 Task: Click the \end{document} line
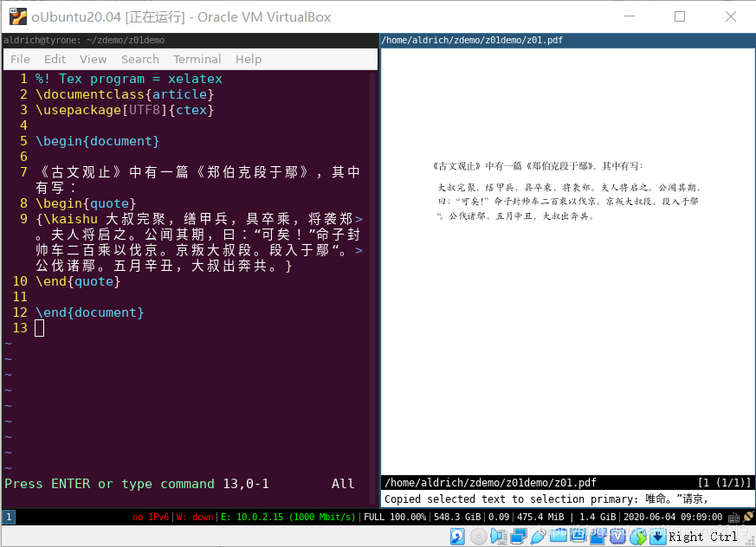tap(90, 312)
